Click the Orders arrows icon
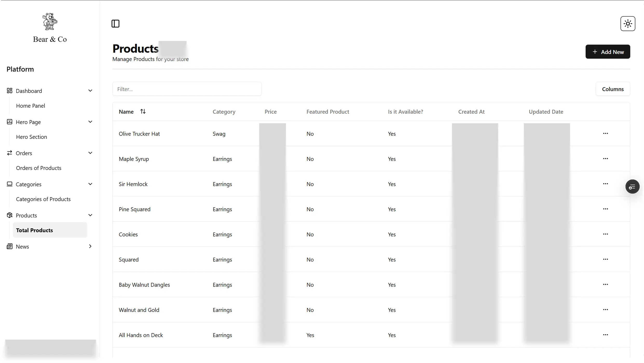This screenshot has height=363, width=644. pyautogui.click(x=10, y=153)
